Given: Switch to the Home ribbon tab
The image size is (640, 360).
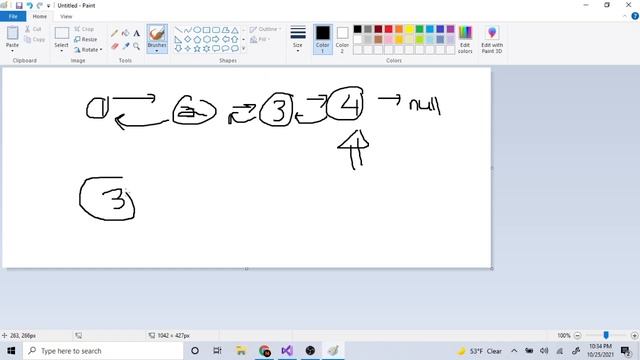Looking at the screenshot, I should (40, 16).
